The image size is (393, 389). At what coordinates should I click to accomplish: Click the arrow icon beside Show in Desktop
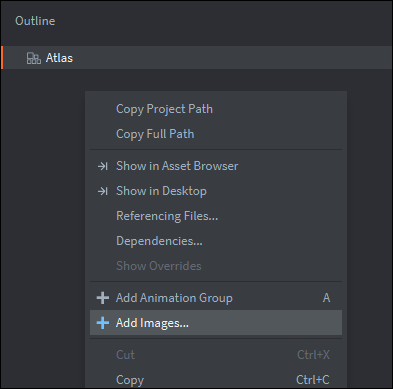[103, 191]
